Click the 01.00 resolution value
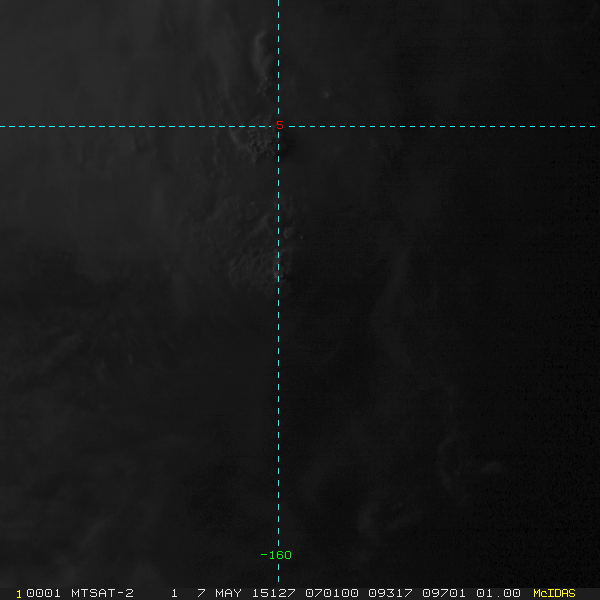 (x=498, y=593)
